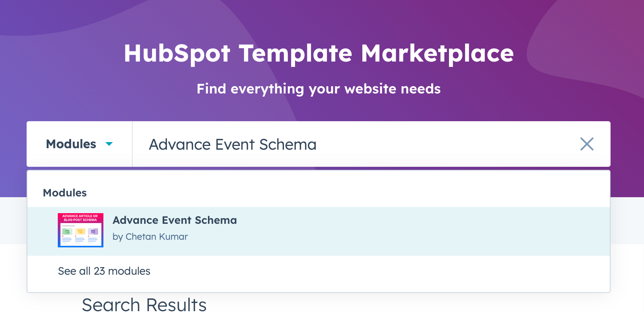Select the Advance Event Schema suggestion title
The height and width of the screenshot is (326, 644).
[x=174, y=220]
